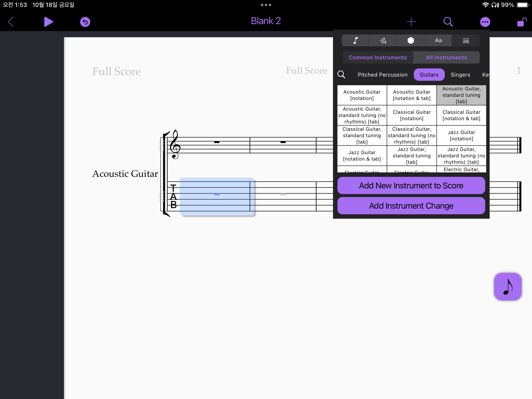Check the battery status indicator
This screenshot has width=532, height=399.
tap(523, 5)
